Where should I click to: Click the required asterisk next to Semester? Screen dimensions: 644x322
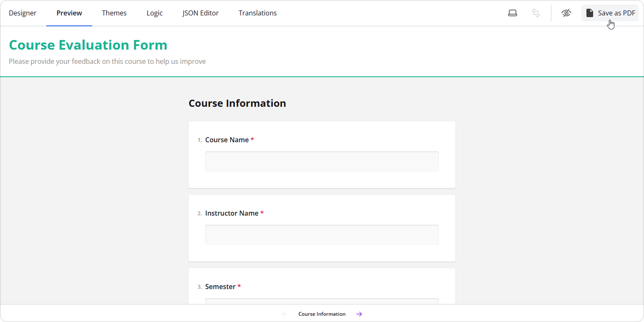239,286
